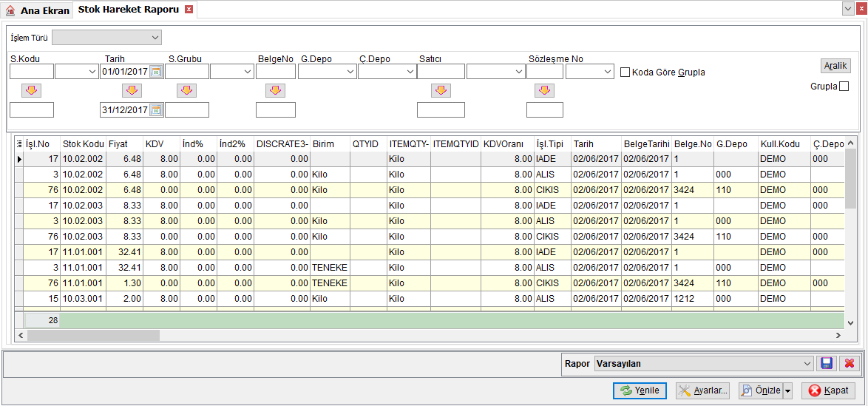Open calendar picker for end date 31/12/2017
The image size is (868, 406).
(x=156, y=109)
